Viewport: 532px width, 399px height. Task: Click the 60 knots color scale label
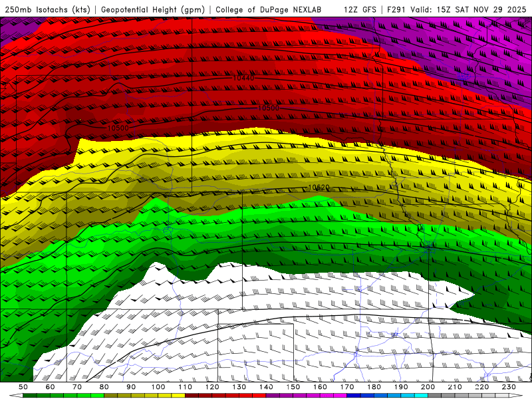point(50,387)
